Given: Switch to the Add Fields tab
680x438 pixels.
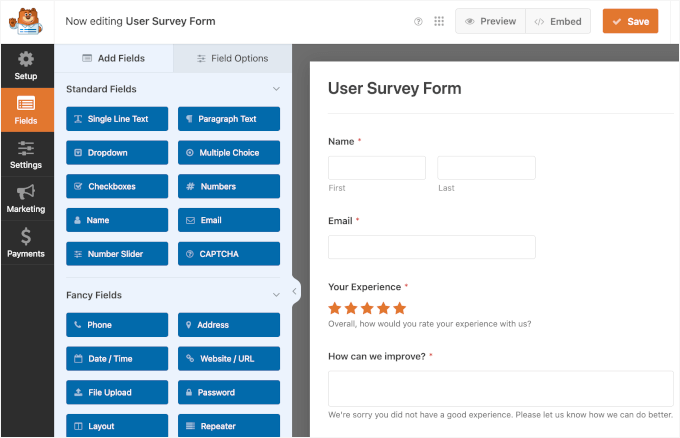Looking at the screenshot, I should click(114, 58).
